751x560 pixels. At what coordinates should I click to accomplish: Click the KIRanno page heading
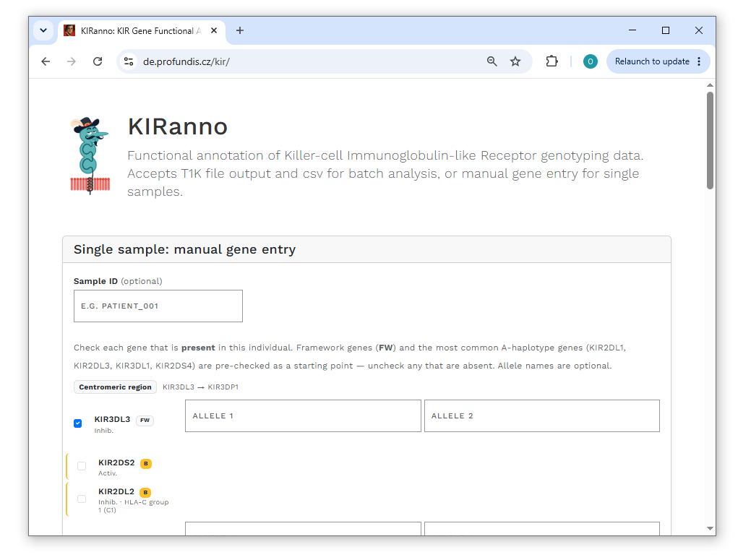point(178,127)
